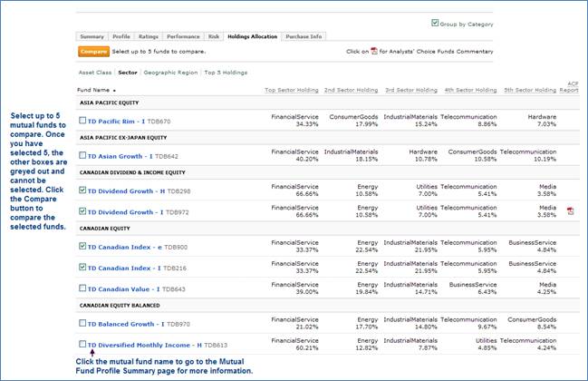The image size is (588, 381).
Task: Click the ASIA PACIFIC EQUITY category header
Action: [109, 103]
